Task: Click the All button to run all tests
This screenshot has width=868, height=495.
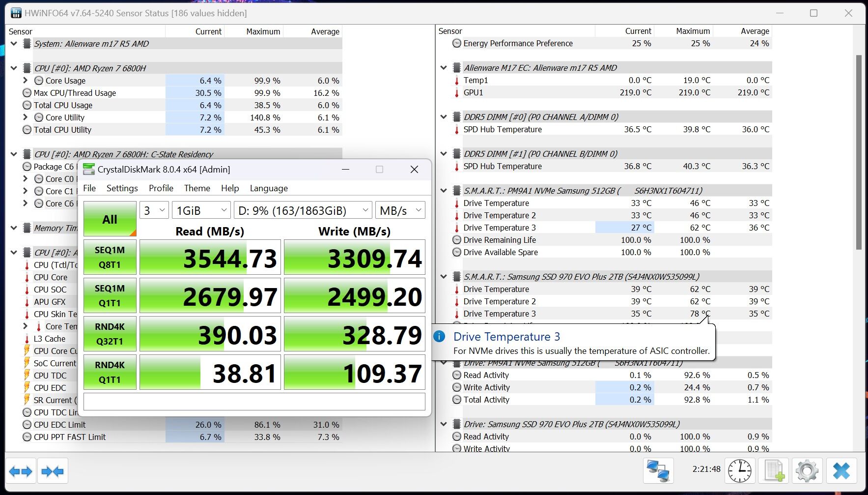Action: [110, 219]
